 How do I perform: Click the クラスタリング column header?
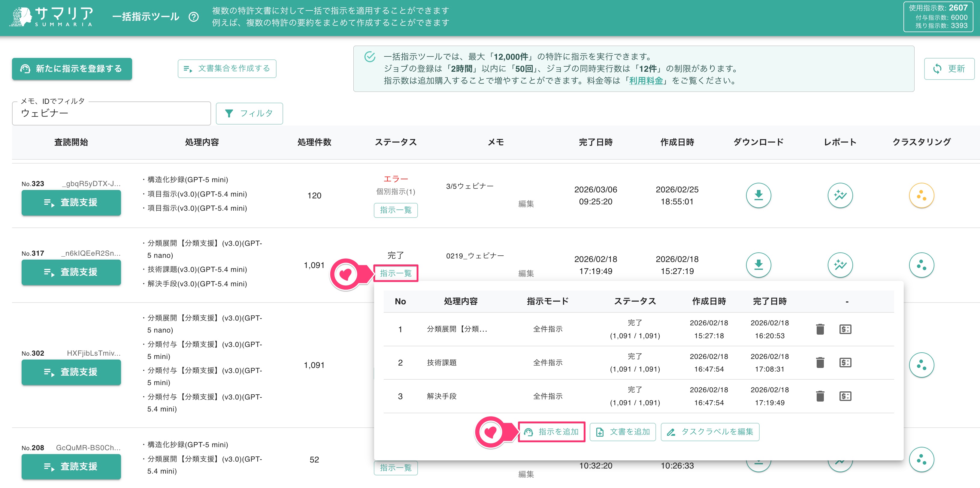(921, 142)
